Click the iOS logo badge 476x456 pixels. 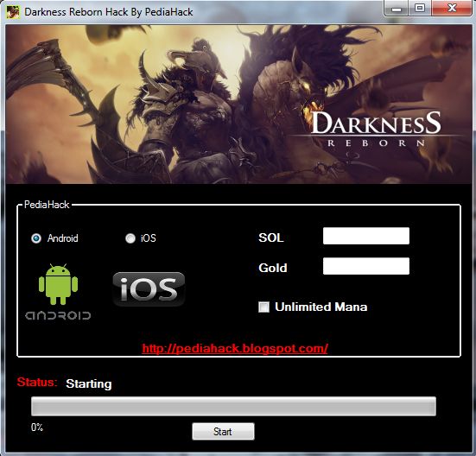coord(149,289)
